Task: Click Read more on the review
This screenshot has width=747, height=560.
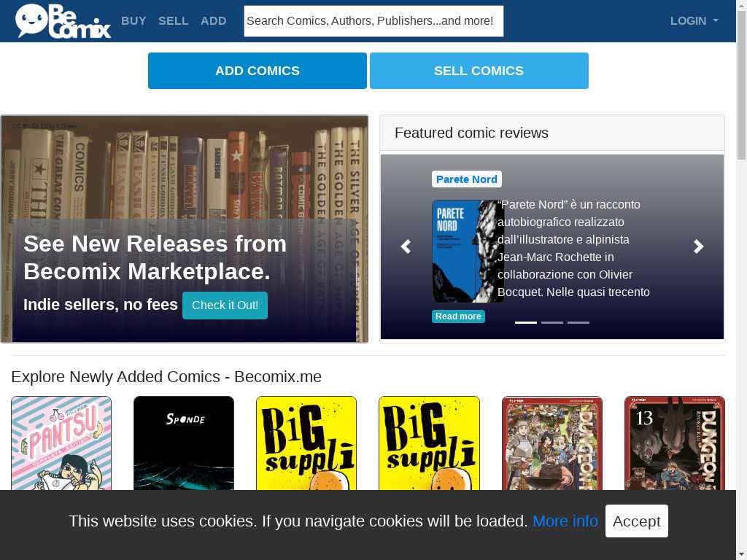Action: [458, 316]
